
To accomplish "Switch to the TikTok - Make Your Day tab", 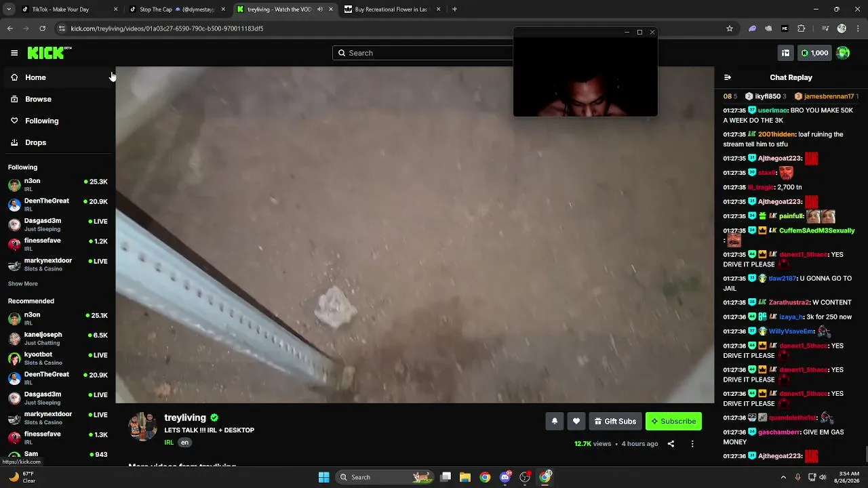I will click(x=68, y=9).
